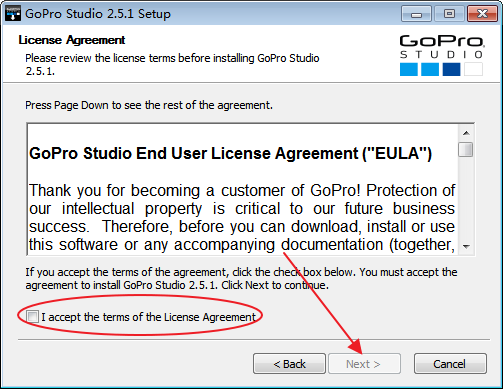Click inside the EULA text box heading
Screen dimensions: 503x389
click(230, 154)
